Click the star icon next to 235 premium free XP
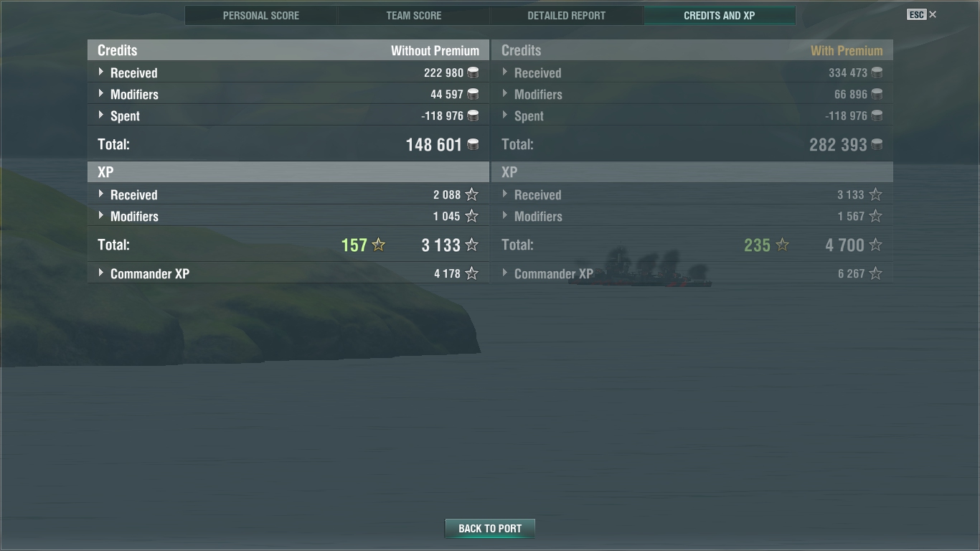The height and width of the screenshot is (551, 980). point(783,245)
